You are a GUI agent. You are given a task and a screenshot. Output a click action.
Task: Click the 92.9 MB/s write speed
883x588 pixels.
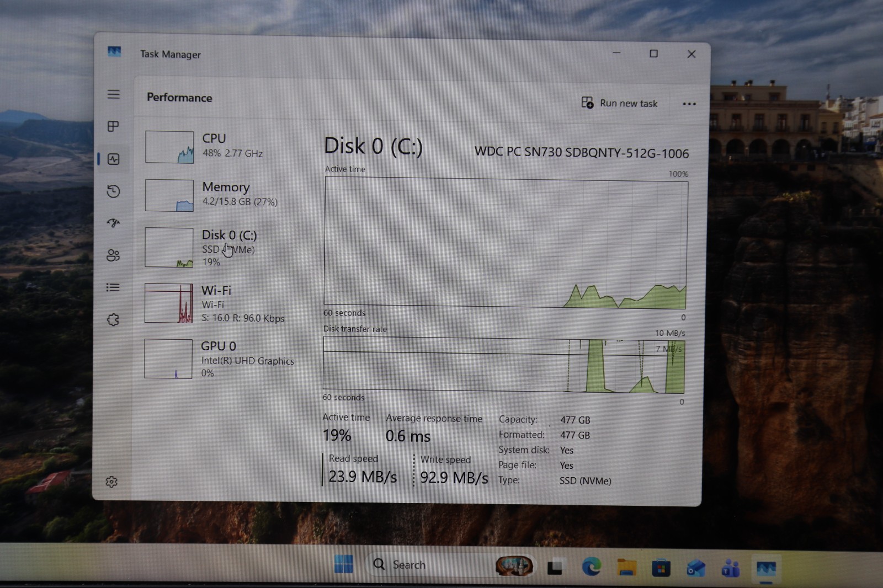(x=454, y=477)
